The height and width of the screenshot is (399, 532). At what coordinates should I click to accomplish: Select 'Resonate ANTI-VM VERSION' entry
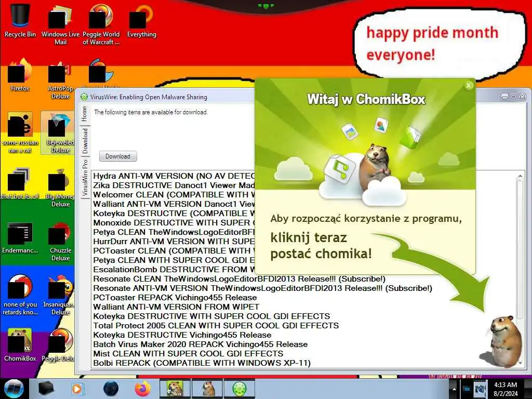[262, 288]
